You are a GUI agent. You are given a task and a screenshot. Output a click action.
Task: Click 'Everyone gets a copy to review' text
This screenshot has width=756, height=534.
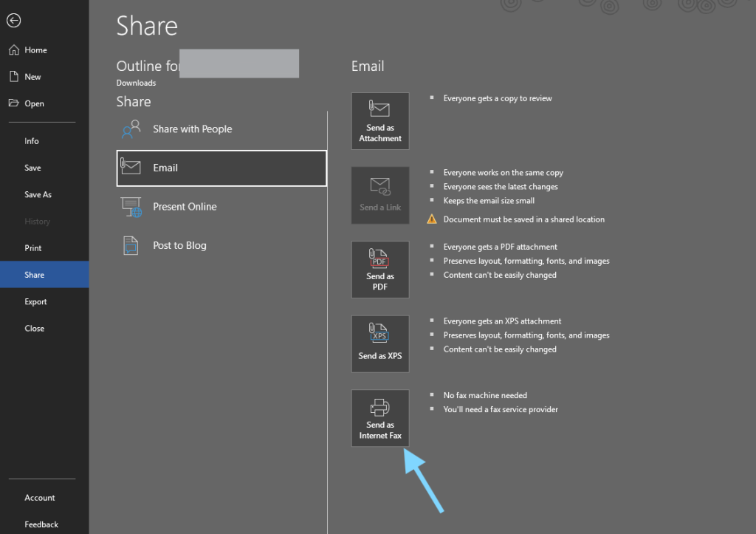point(498,98)
